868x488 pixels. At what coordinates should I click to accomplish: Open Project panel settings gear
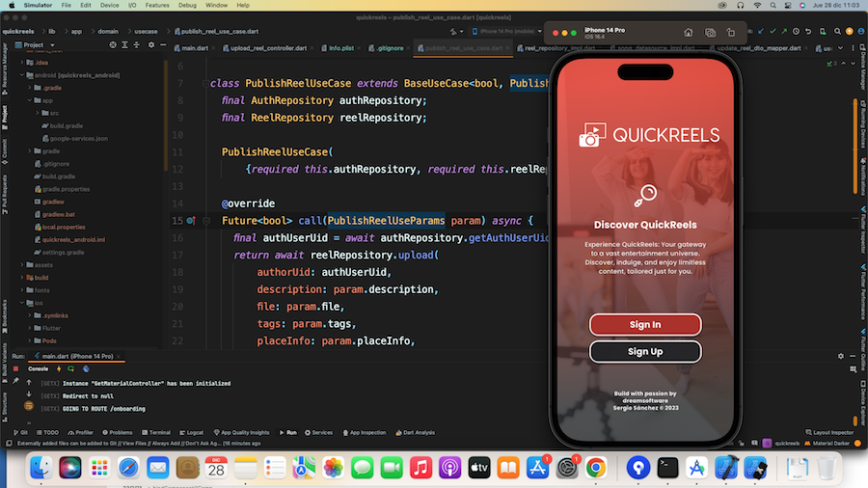tap(151, 44)
